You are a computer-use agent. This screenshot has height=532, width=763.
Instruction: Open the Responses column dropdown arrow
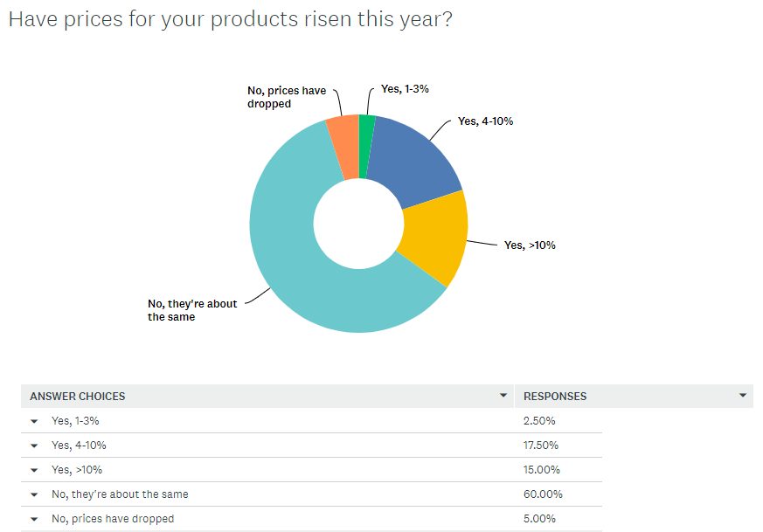(x=743, y=396)
